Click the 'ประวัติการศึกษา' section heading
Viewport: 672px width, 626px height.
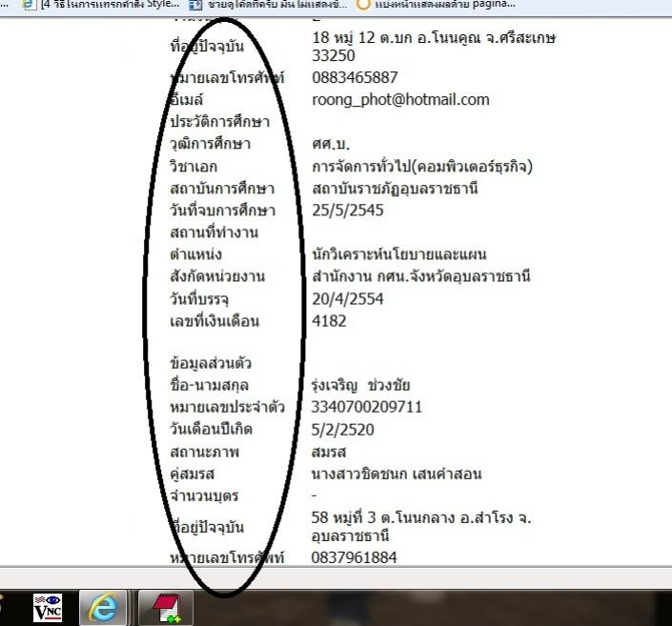click(219, 122)
